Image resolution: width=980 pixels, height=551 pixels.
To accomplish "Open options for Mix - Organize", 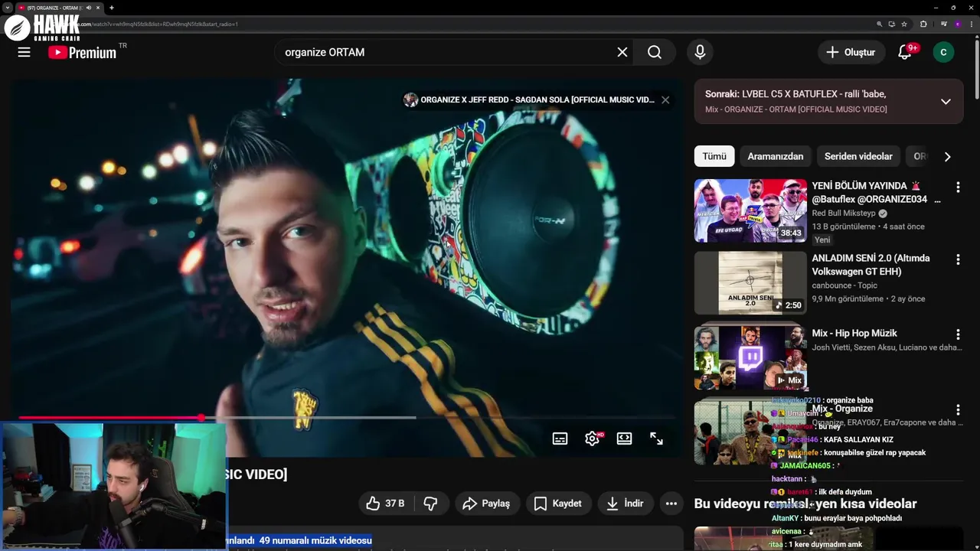I will 958,409.
